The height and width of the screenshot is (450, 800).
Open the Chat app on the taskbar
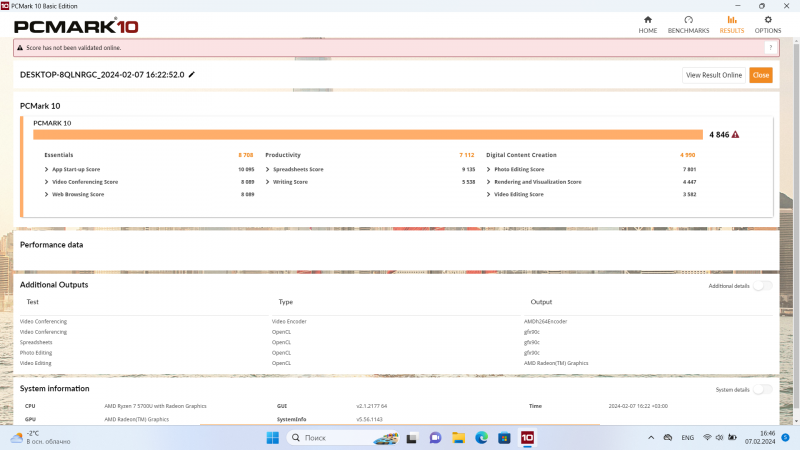tap(435, 438)
